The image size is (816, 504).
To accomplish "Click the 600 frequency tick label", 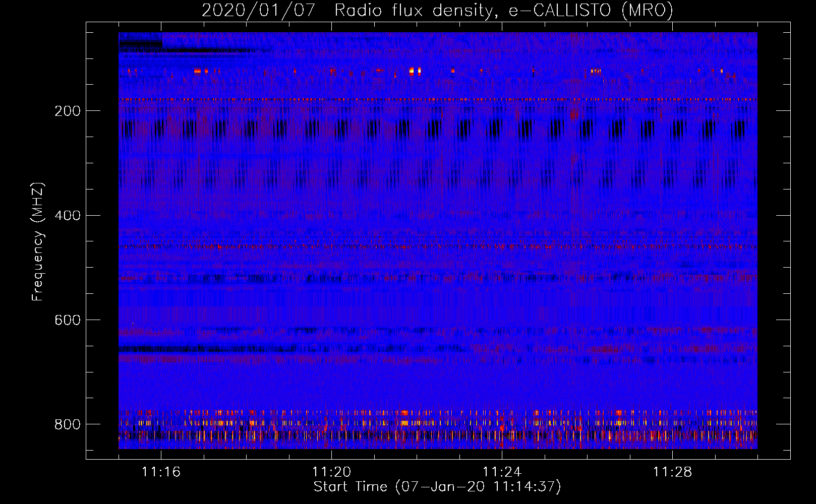I will coord(68,321).
